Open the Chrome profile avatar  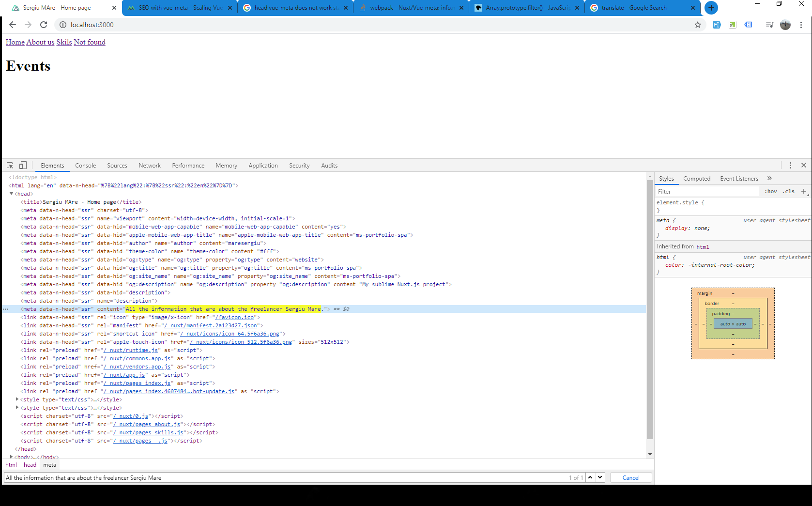pyautogui.click(x=785, y=25)
